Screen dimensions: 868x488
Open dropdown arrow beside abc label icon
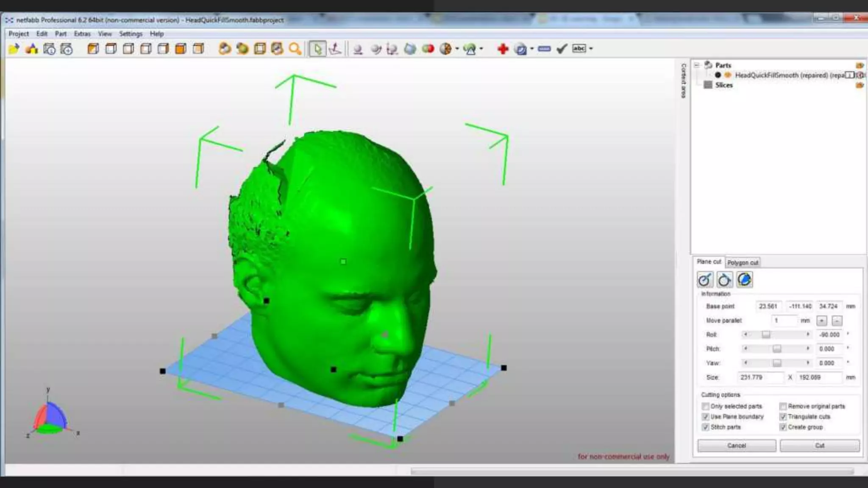(591, 49)
